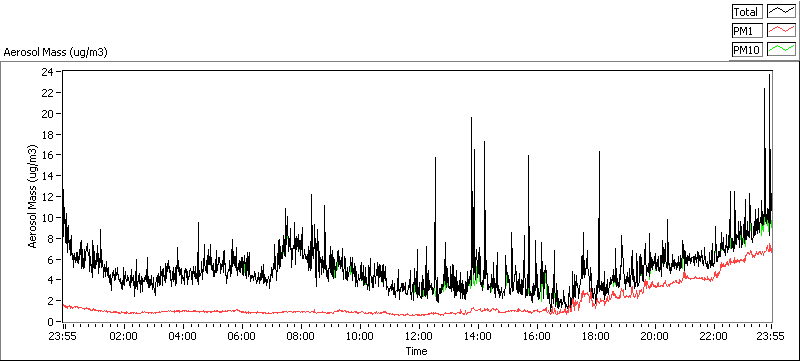Open the Total plot line style swatch
The height and width of the screenshot is (361, 800).
click(782, 12)
